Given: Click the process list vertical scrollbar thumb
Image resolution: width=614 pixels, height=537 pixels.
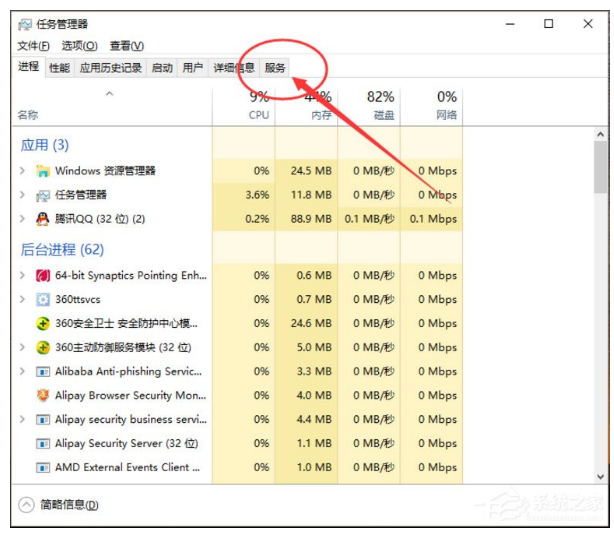Looking at the screenshot, I should (600, 167).
